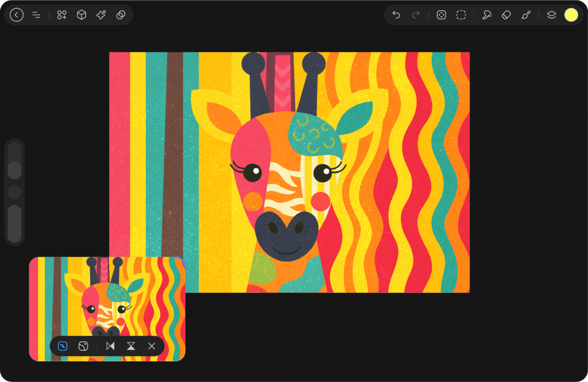This screenshot has width=588, height=382.
Task: Click the rounded square transform target icon
Action: (x=441, y=15)
